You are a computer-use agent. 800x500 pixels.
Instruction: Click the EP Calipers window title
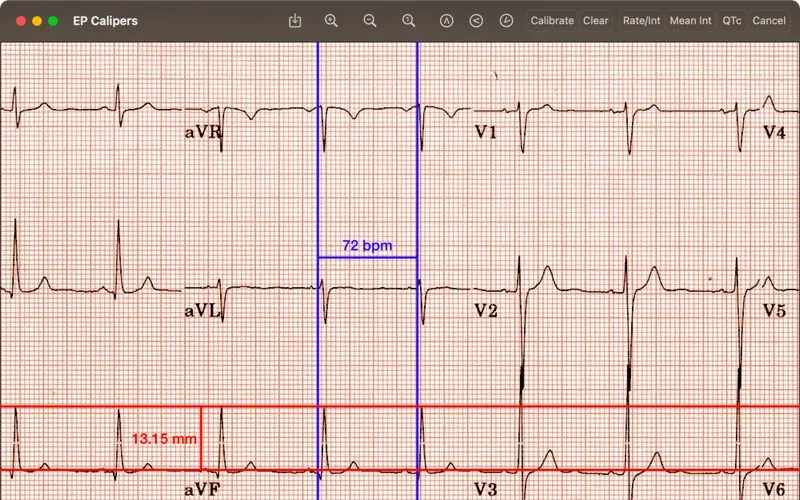click(105, 21)
